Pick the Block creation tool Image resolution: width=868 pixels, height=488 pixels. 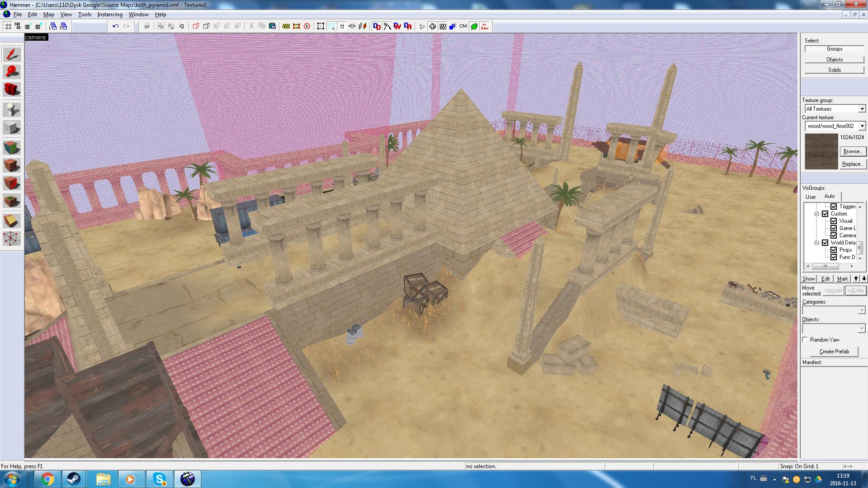[x=12, y=127]
